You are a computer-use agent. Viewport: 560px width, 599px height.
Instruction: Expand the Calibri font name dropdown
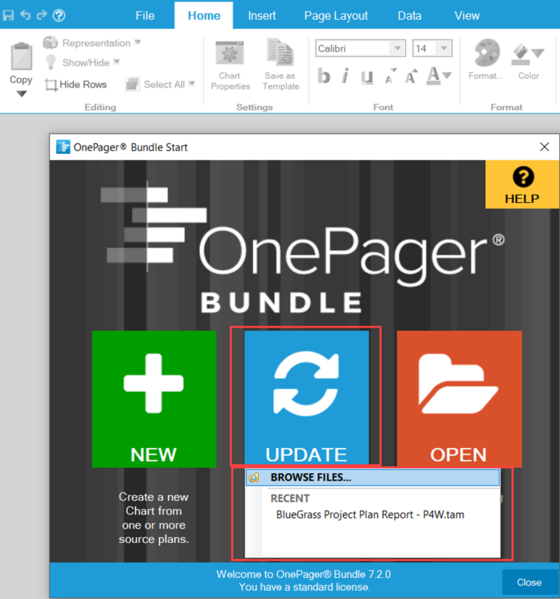click(397, 49)
